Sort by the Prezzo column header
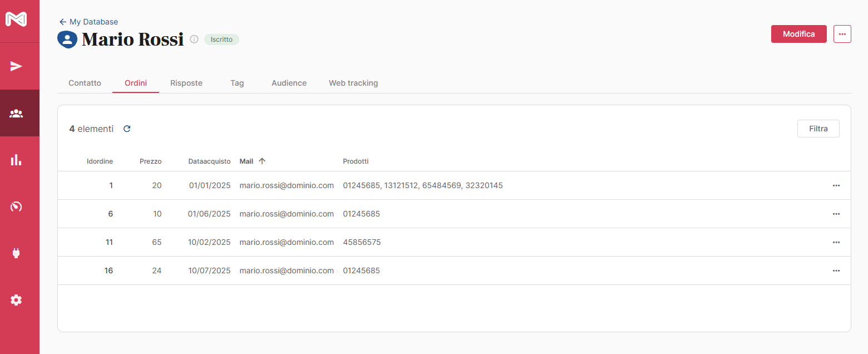 150,161
